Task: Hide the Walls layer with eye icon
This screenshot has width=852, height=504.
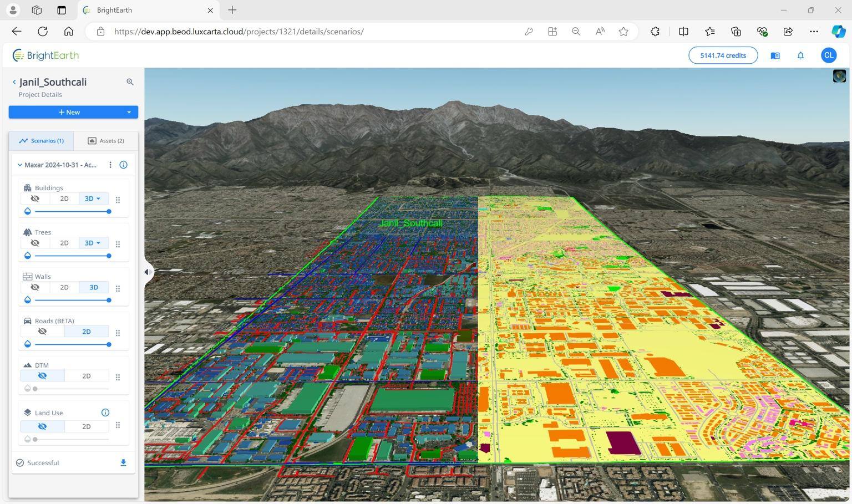Action: (x=35, y=287)
